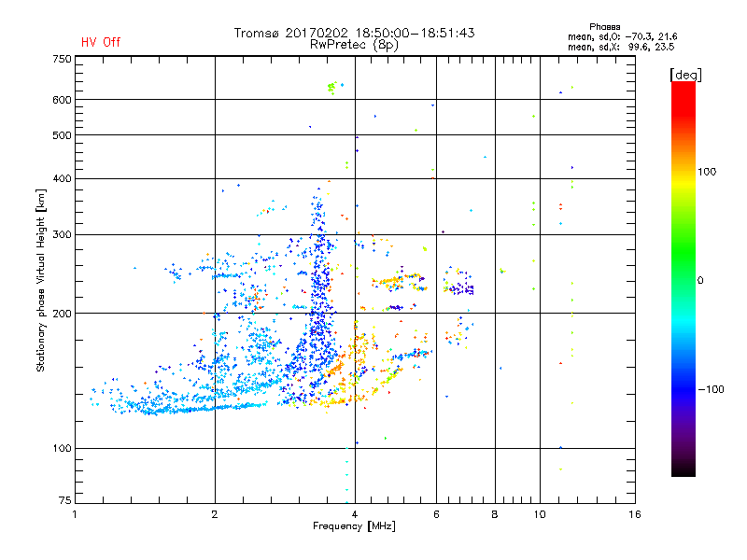Select the "mean, sd,X: 99.6, 23.5" statistics line
Viewport: 747px width, 560px height.
[x=621, y=47]
